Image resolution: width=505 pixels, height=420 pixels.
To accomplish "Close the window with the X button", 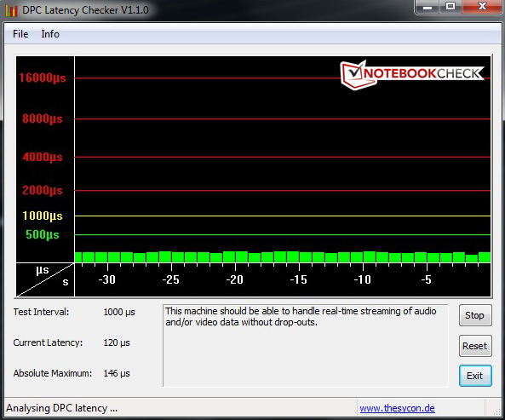I will (482, 7).
